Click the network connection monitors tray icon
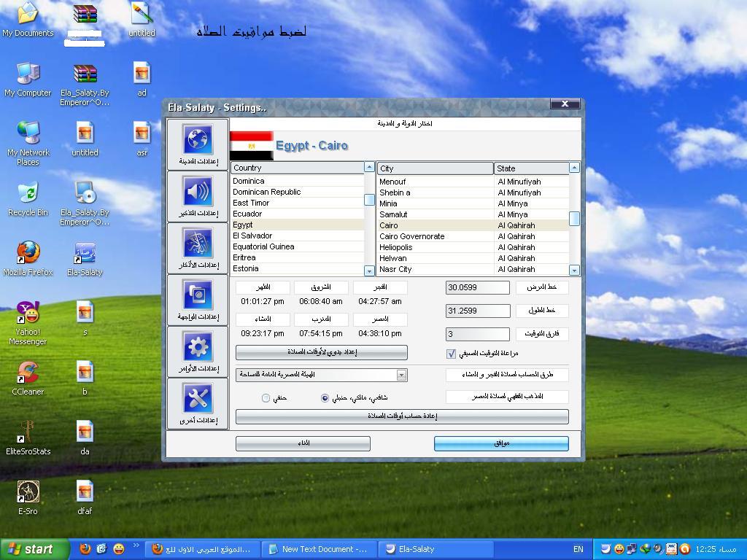 point(632,549)
